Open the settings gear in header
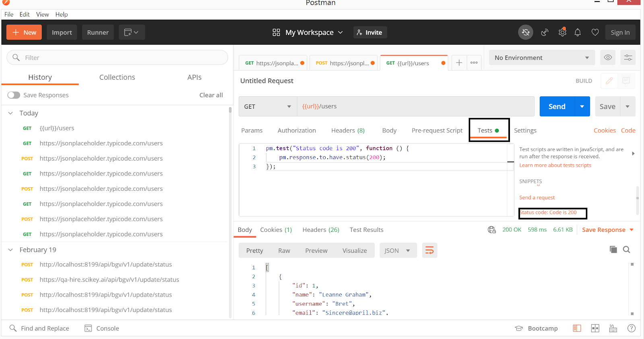The width and height of the screenshot is (644, 339). [562, 32]
